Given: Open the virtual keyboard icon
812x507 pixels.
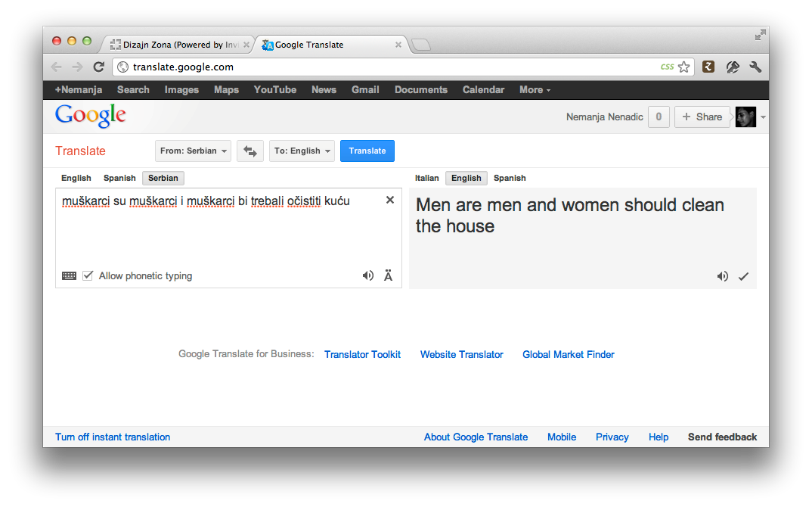Looking at the screenshot, I should pos(69,275).
